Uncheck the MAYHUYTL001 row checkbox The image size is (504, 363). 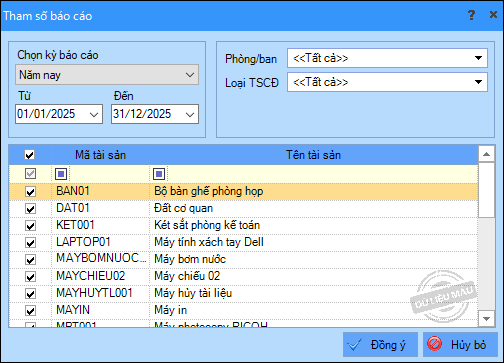(x=30, y=294)
